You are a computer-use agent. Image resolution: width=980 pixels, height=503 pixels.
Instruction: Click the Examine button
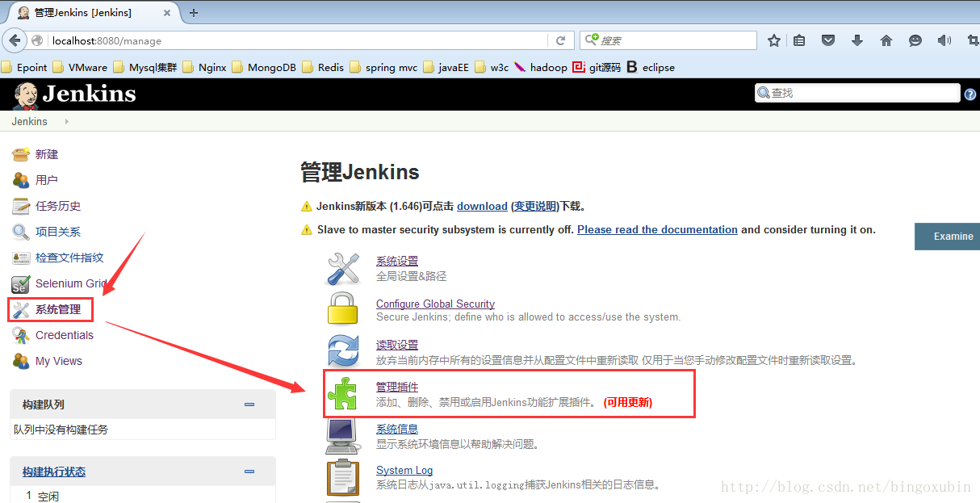tap(947, 237)
